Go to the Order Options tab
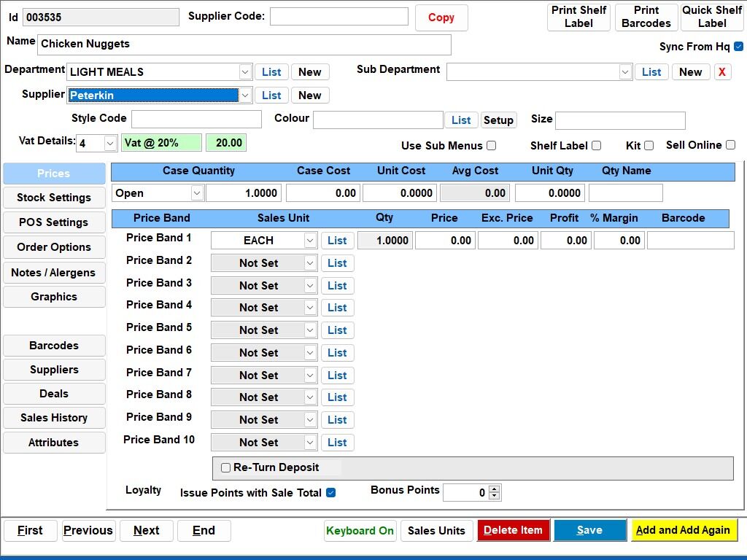Image resolution: width=747 pixels, height=560 pixels. (54, 247)
